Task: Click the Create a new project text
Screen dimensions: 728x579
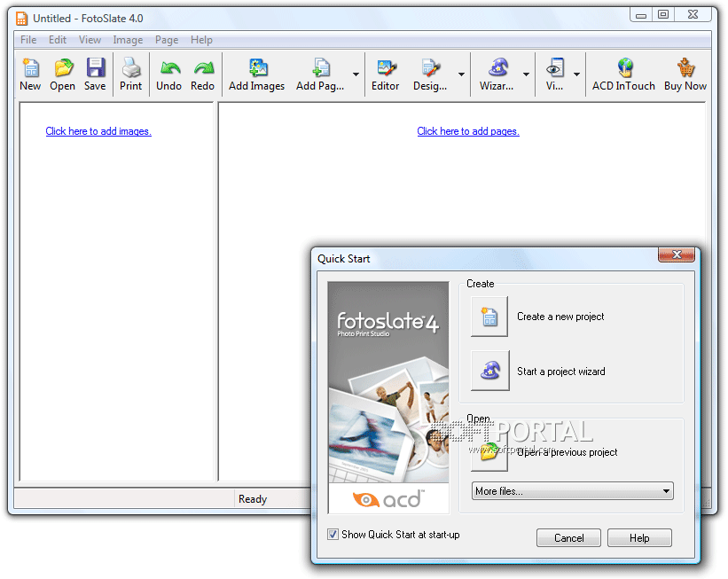Action: coord(560,317)
